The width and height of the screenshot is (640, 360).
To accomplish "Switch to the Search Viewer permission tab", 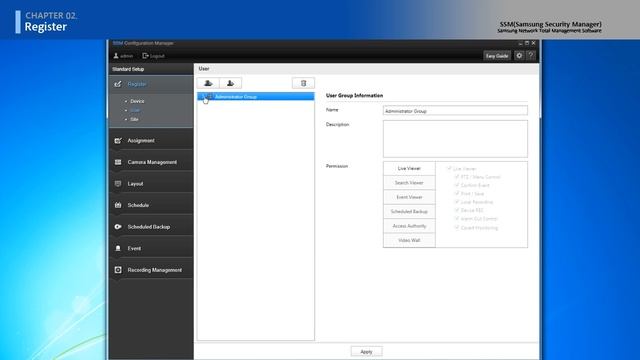I will 409,183.
